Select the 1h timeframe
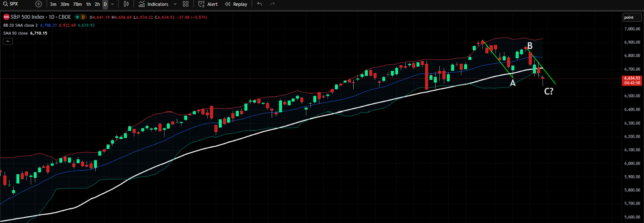Image resolution: width=644 pixels, height=223 pixels. pos(88,4)
